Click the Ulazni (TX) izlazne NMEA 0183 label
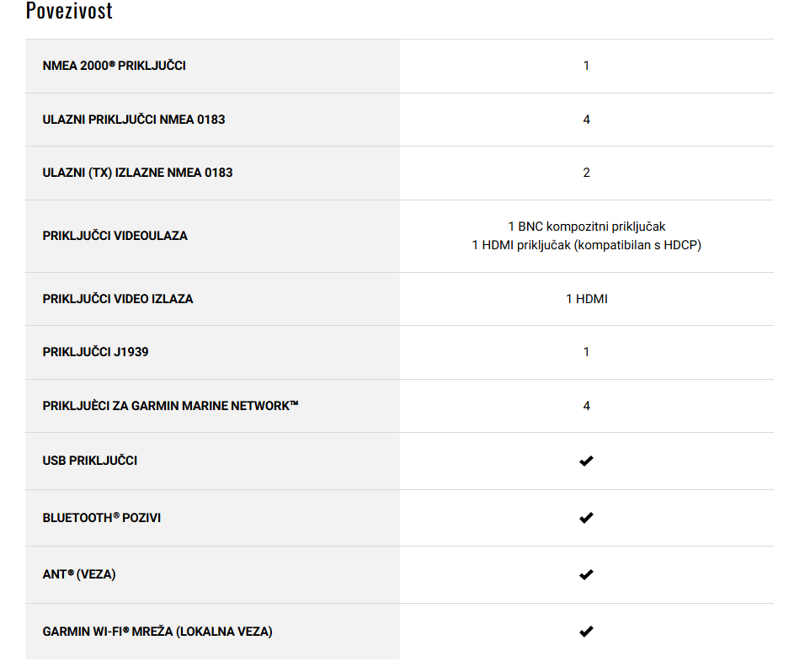794x672 pixels. (138, 173)
